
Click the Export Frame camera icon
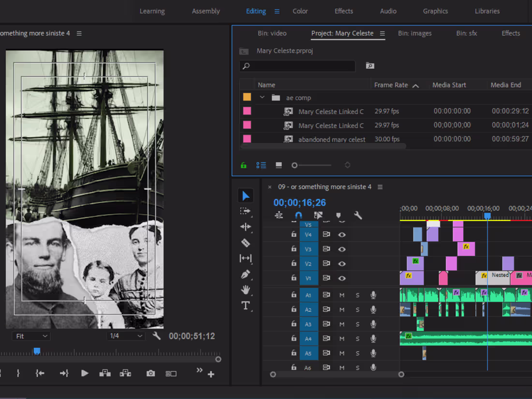click(150, 373)
